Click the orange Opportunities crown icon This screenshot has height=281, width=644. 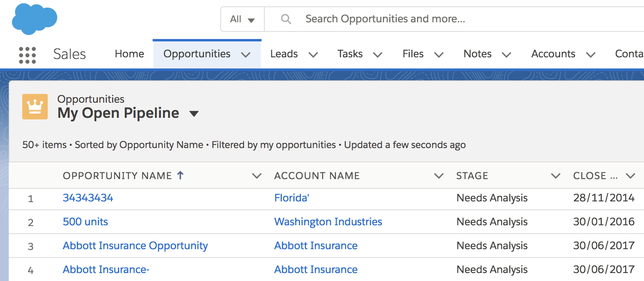tap(35, 107)
